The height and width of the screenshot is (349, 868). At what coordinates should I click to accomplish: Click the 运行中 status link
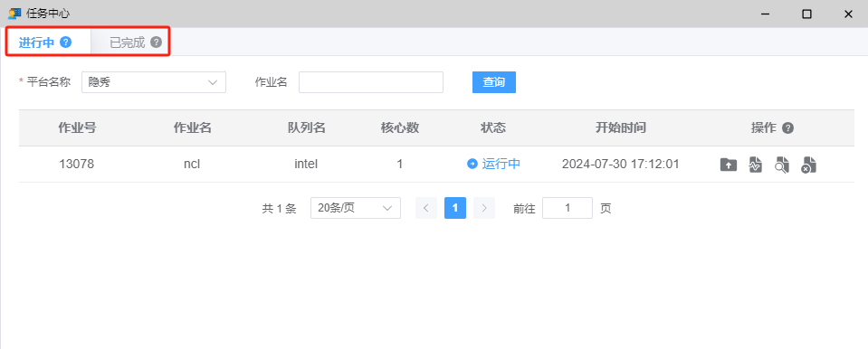click(501, 165)
